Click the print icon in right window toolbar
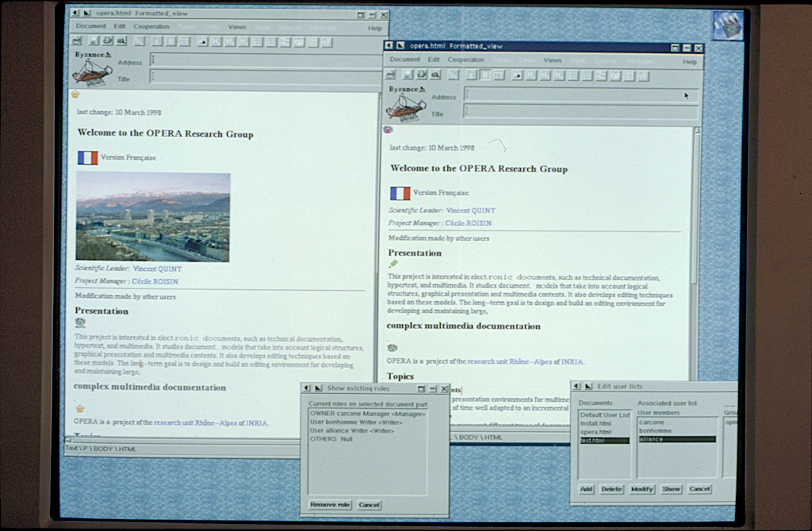Screen dimensions: 812x531 pyautogui.click(x=422, y=75)
